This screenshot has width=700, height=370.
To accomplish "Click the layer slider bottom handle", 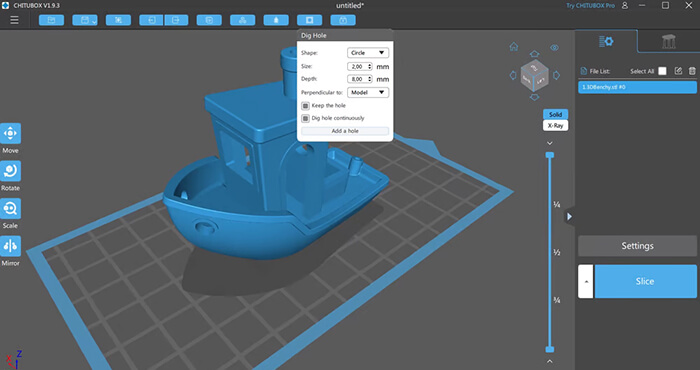I will [x=550, y=349].
